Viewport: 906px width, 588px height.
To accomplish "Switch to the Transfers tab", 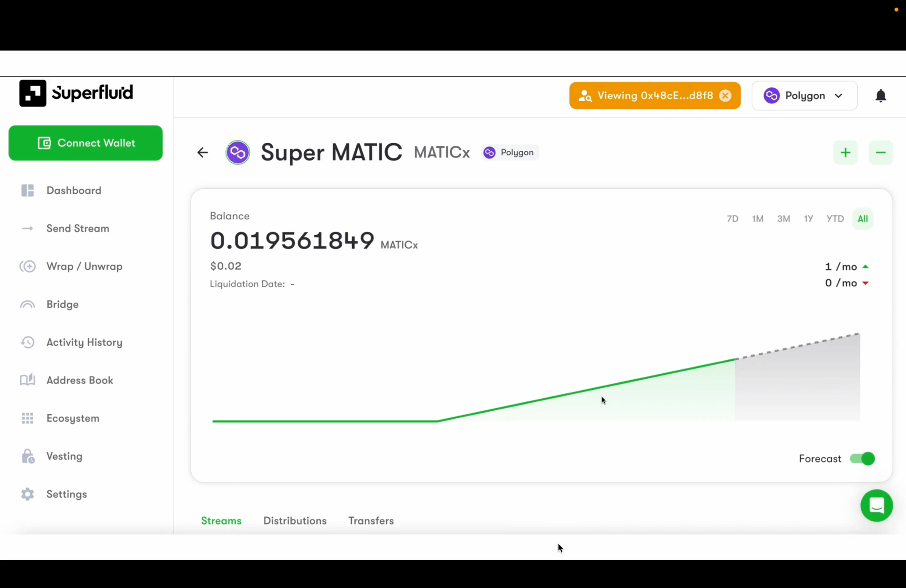I will coord(371,521).
